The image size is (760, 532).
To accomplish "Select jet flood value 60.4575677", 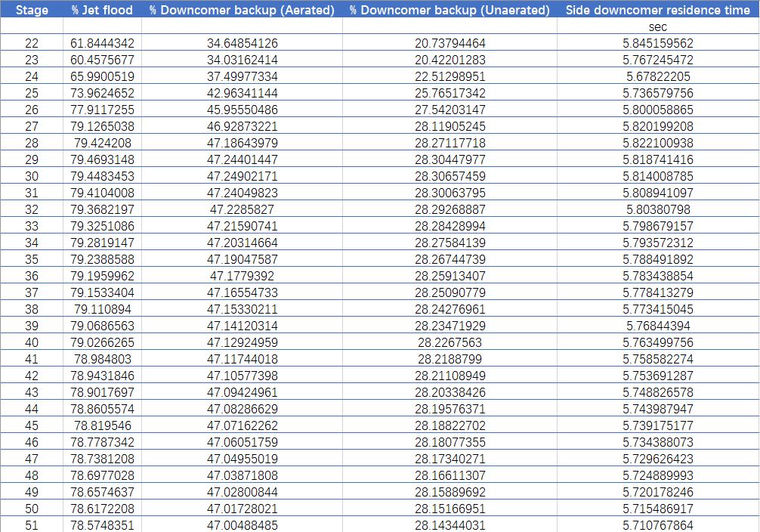I will click(102, 60).
